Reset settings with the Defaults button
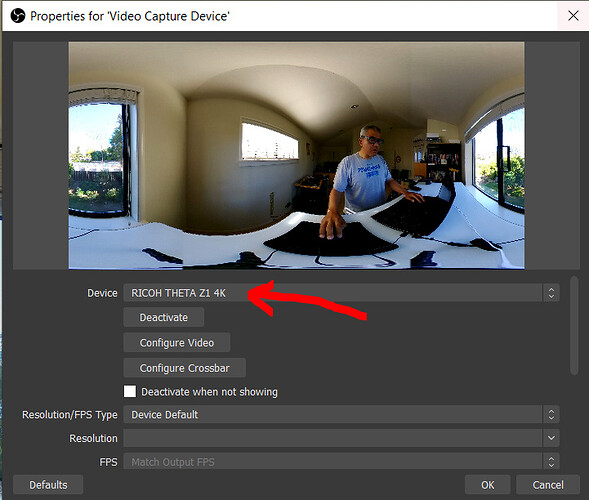 tap(48, 485)
